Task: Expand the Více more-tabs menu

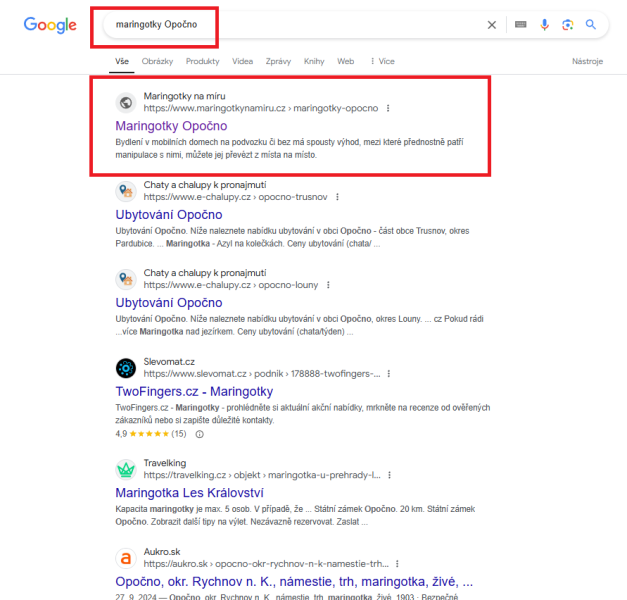Action: [x=383, y=61]
